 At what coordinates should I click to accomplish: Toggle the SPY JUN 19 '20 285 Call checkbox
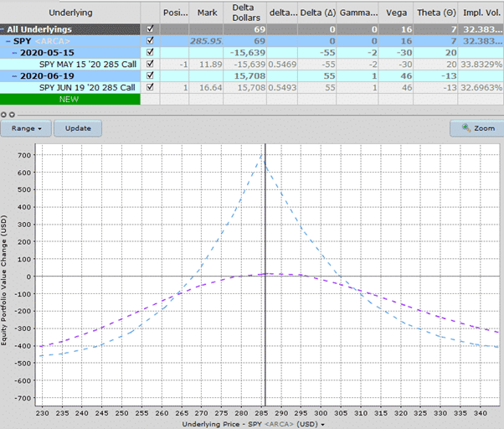[150, 87]
